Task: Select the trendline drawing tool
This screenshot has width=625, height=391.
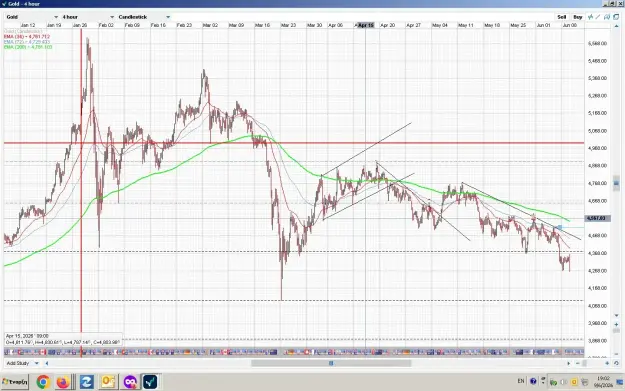Action: (x=598, y=17)
